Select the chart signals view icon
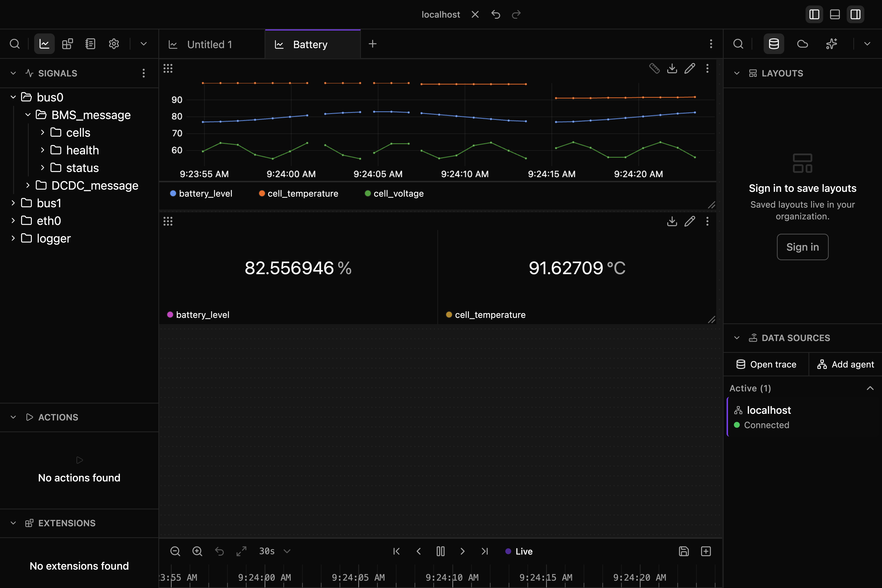Screen dimensions: 882x588 click(x=44, y=44)
